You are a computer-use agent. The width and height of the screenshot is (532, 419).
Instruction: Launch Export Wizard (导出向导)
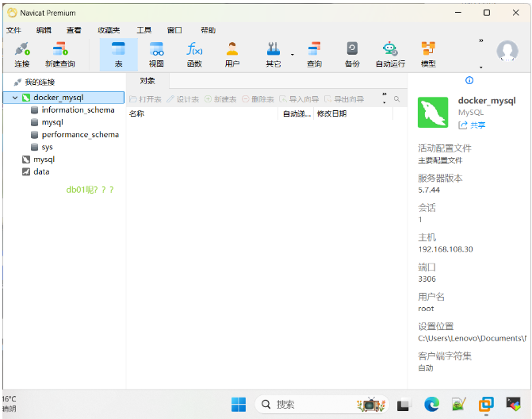pos(344,99)
